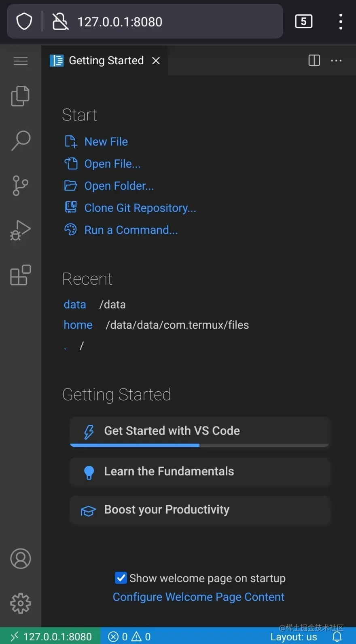Open recent folder named data
Image resolution: width=356 pixels, height=644 pixels.
[75, 304]
